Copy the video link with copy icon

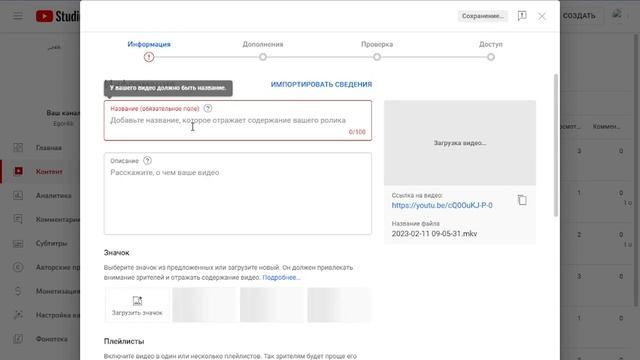coord(522,200)
